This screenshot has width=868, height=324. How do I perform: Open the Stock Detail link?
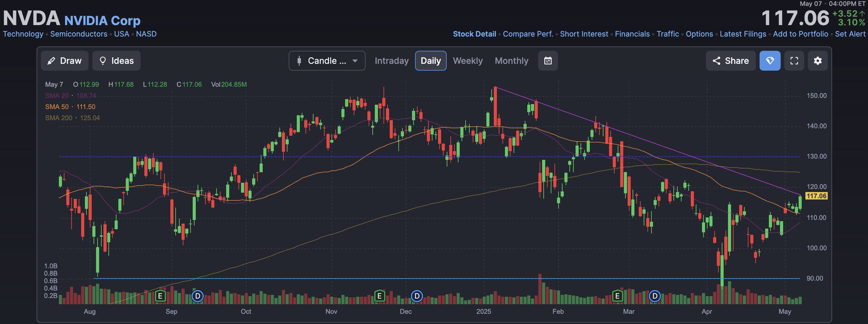point(474,34)
